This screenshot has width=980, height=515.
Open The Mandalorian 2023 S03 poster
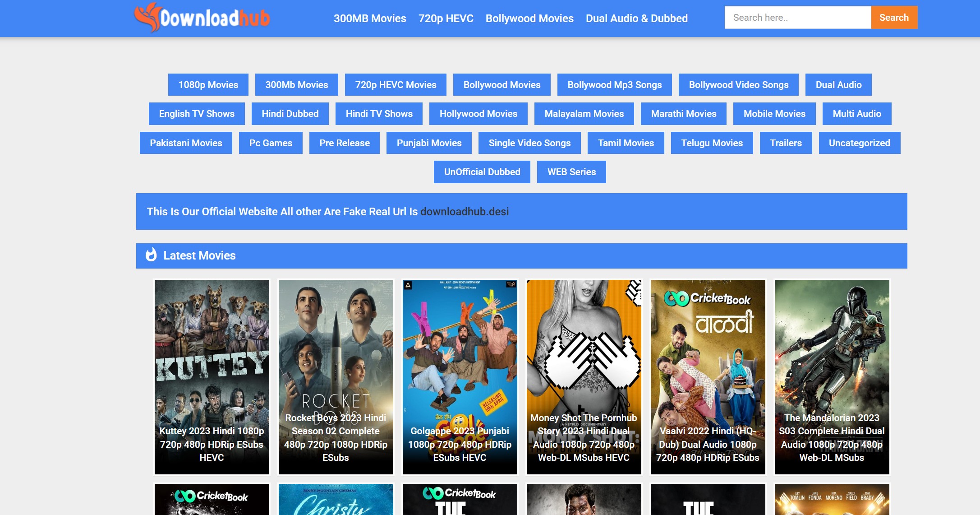click(x=832, y=377)
